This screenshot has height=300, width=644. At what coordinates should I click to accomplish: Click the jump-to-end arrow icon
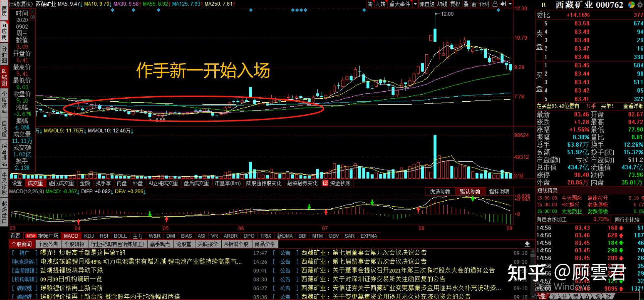coord(503,4)
